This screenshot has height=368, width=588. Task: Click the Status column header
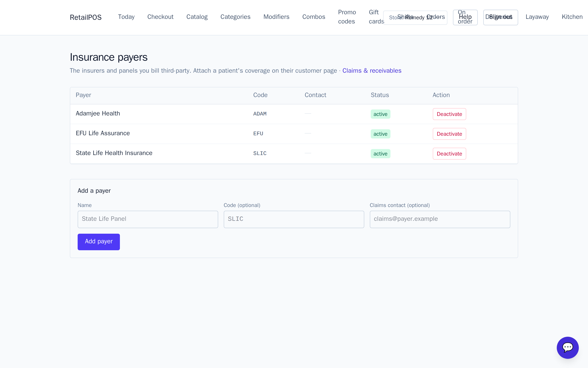pyautogui.click(x=379, y=95)
